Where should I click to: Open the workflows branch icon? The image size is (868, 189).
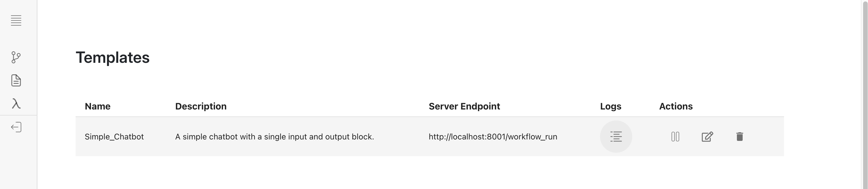16,57
